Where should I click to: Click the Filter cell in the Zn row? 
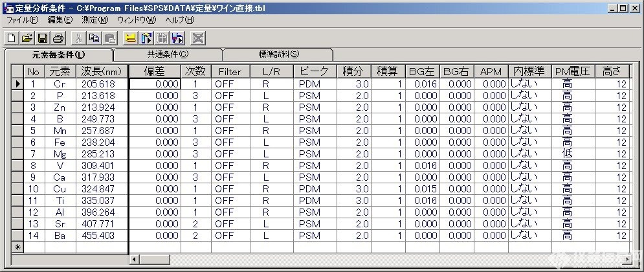tap(230, 107)
